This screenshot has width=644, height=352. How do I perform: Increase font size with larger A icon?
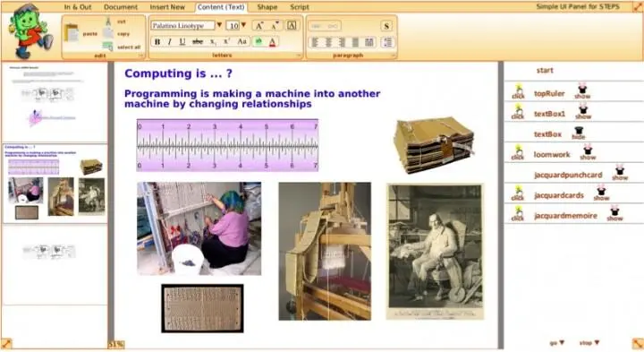[x=258, y=26]
